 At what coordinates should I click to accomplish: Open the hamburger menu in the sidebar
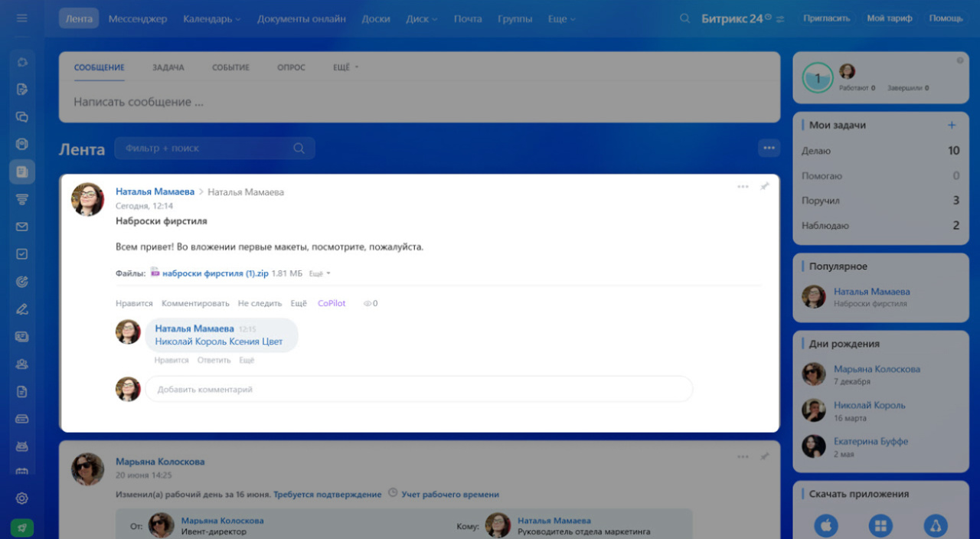coord(21,18)
